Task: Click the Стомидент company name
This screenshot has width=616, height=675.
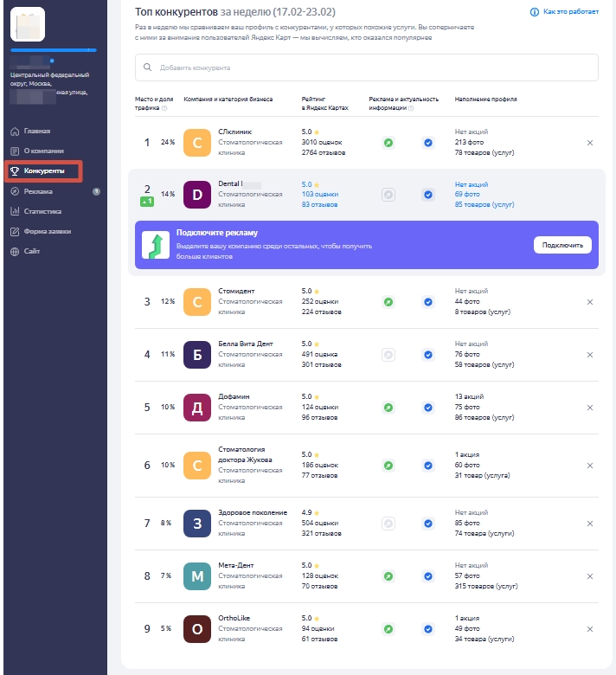Action: (x=236, y=291)
